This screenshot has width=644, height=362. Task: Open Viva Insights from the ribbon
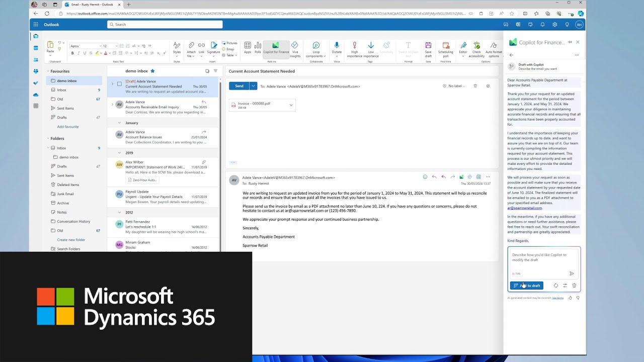(x=295, y=49)
